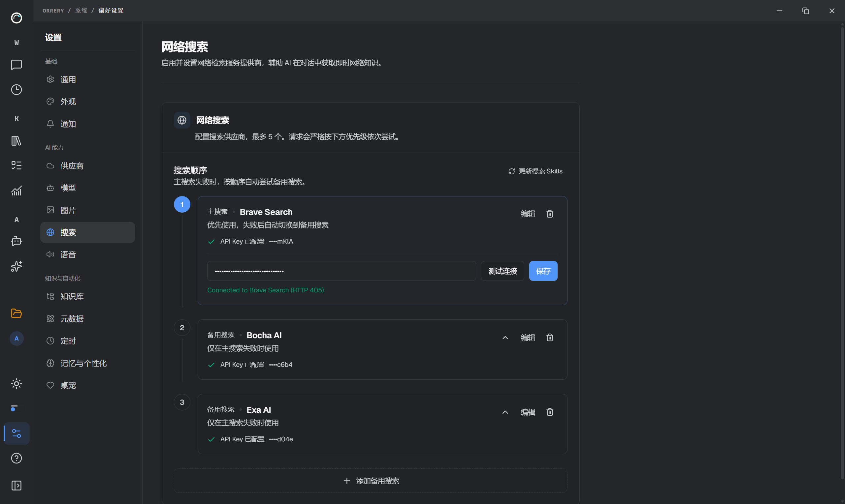The height and width of the screenshot is (504, 845).
Task: Open the sparkle AI icon in rail
Action: click(x=16, y=266)
